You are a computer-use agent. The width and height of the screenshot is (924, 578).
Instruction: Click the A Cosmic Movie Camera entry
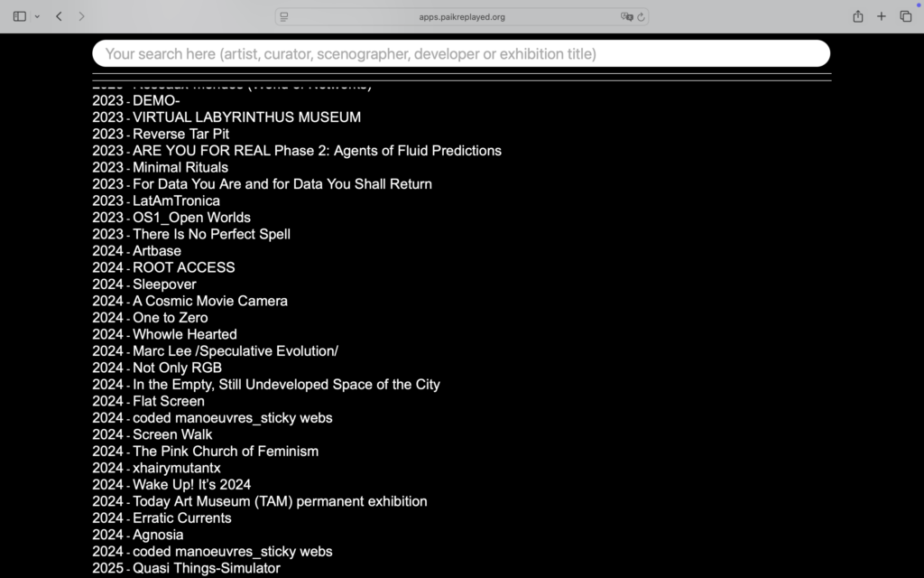209,301
